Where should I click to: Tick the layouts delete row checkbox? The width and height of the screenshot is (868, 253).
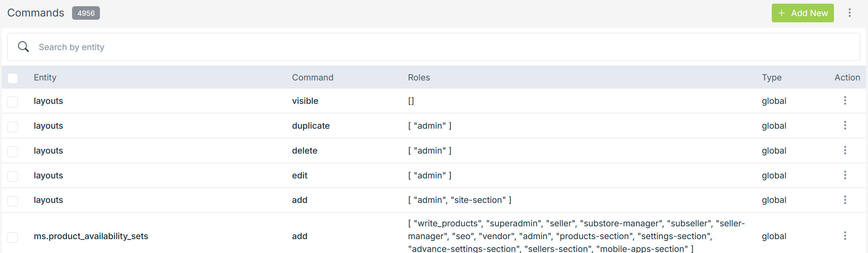[13, 151]
